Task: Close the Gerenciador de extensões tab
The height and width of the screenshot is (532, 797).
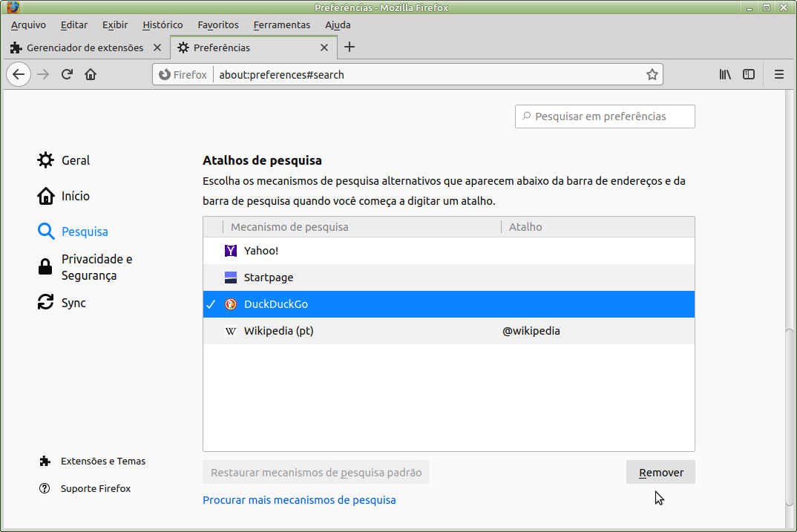Action: [x=157, y=47]
